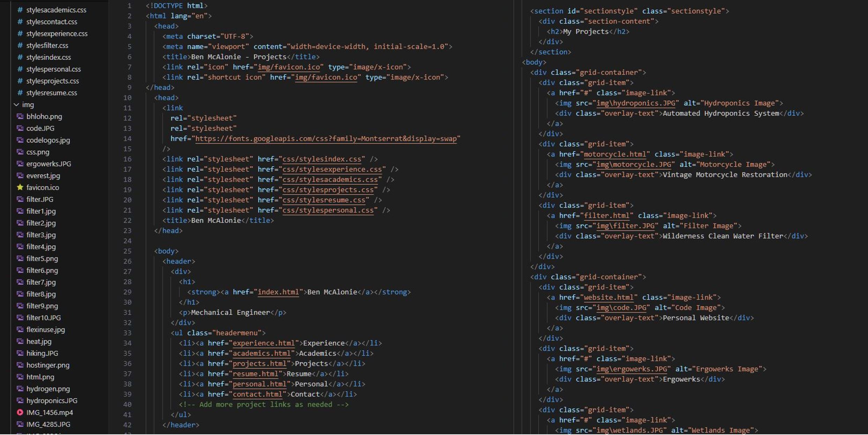The image size is (868, 435).
Task: Click line number 25 in the gutter
Action: pos(128,251)
